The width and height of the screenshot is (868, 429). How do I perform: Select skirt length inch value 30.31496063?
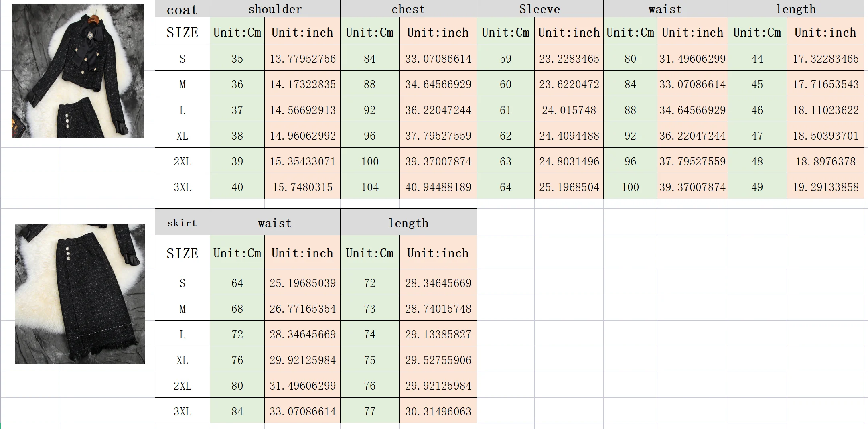click(x=438, y=411)
